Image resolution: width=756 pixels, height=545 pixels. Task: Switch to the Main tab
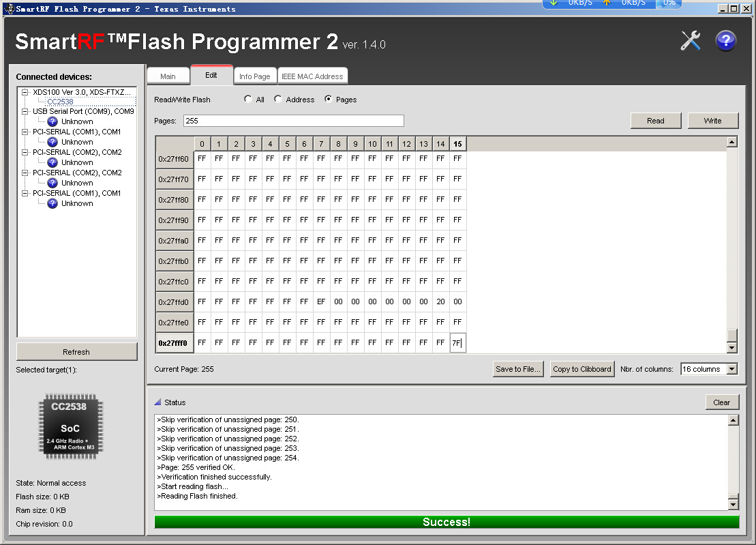168,76
